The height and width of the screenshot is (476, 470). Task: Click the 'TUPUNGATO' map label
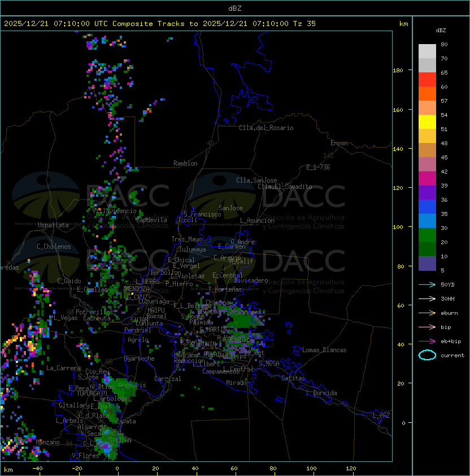(92, 393)
